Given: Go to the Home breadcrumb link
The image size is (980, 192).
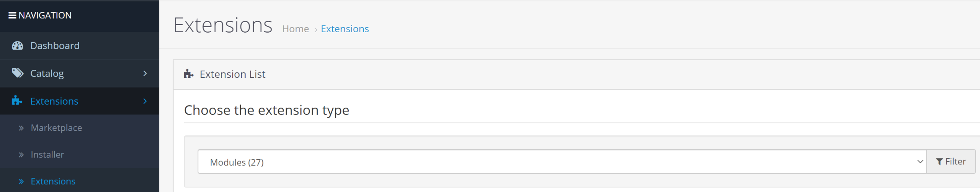Looking at the screenshot, I should point(295,29).
